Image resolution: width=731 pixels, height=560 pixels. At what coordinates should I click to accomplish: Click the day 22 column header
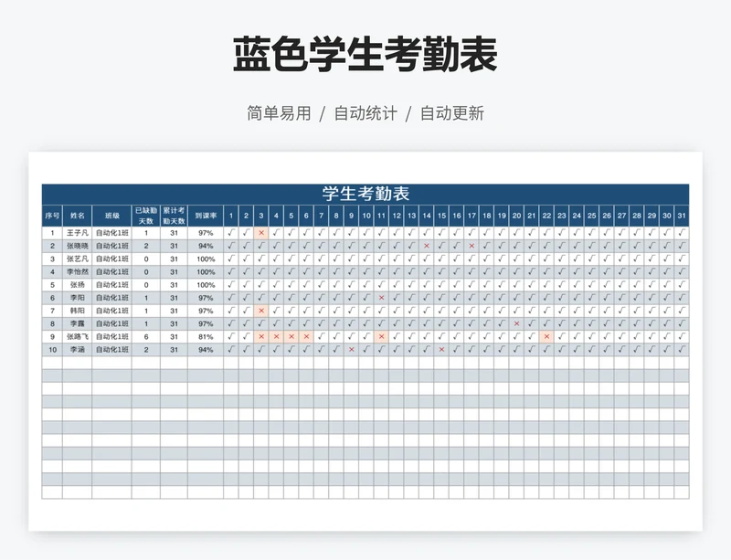[x=546, y=216]
